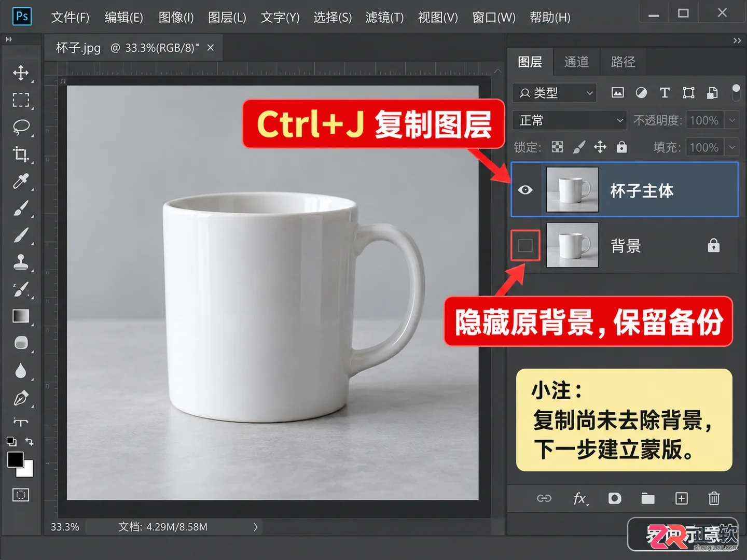Image resolution: width=747 pixels, height=560 pixels.
Task: Open the 类型 filter dropdown
Action: point(555,93)
